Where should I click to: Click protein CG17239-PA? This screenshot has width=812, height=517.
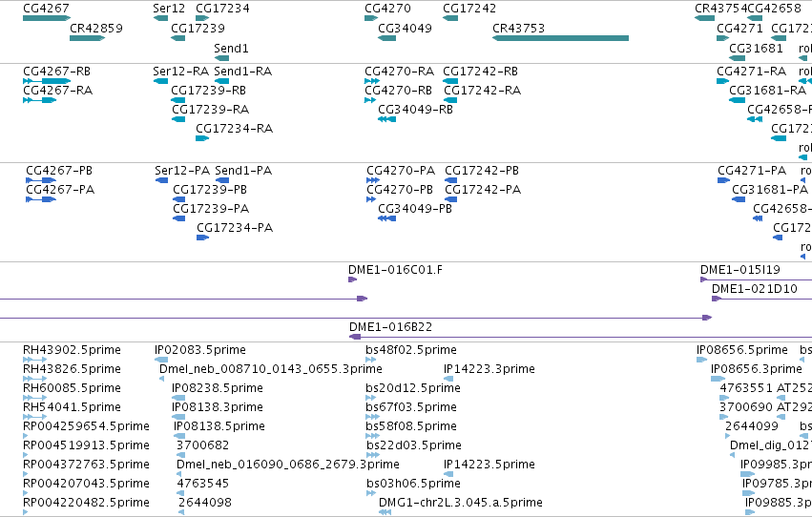tap(179, 218)
